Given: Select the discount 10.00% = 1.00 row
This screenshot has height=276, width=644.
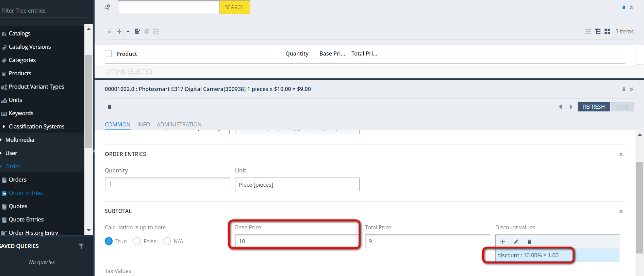Looking at the screenshot, I should click(x=558, y=255).
